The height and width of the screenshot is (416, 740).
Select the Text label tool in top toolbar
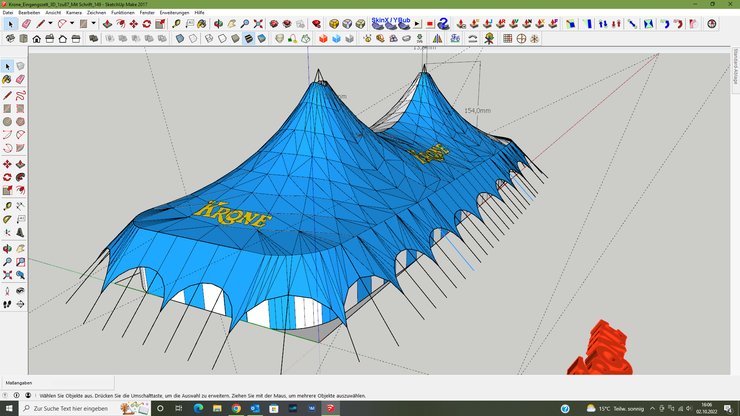pos(190,24)
